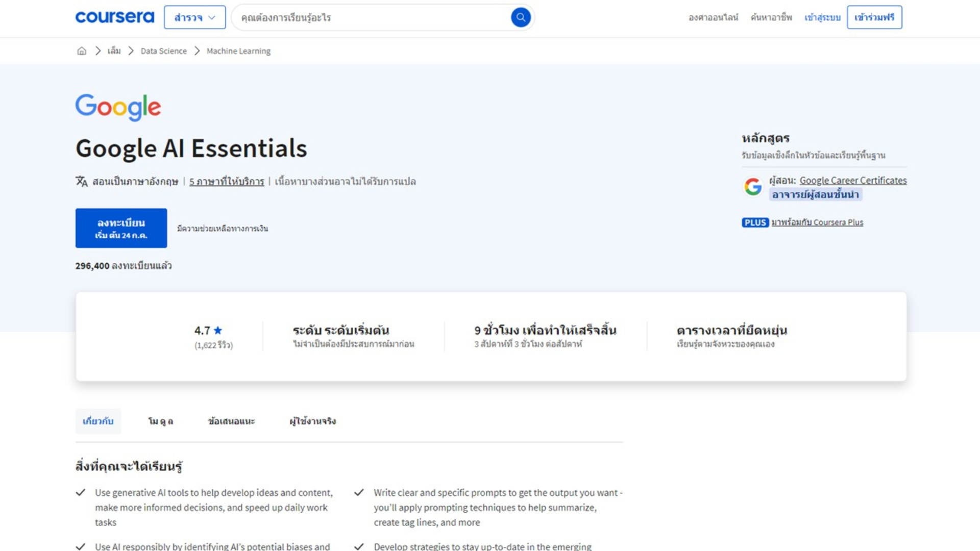This screenshot has height=551, width=980.
Task: Click checkmark beside 'Use generative AI tools'
Action: (81, 493)
